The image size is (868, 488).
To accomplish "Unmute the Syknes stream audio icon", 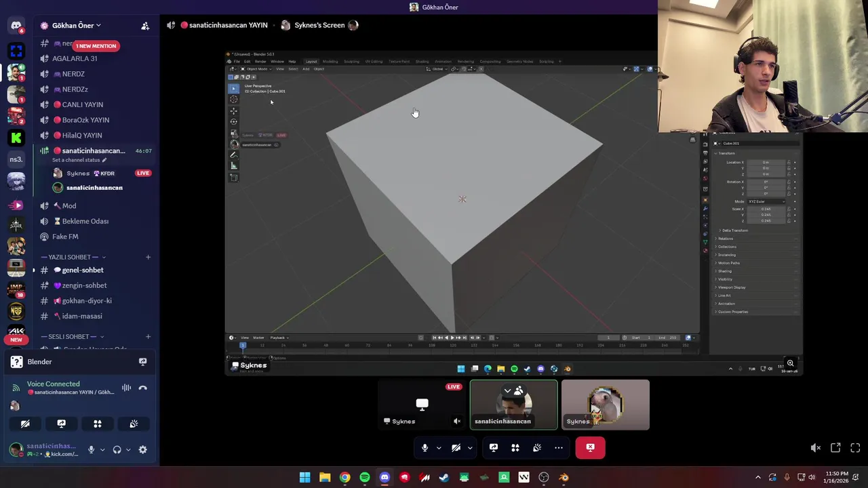I will point(457,421).
